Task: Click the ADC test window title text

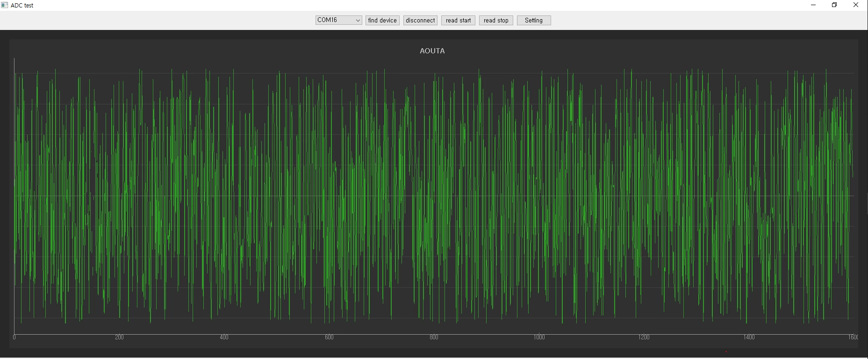Action: click(22, 6)
